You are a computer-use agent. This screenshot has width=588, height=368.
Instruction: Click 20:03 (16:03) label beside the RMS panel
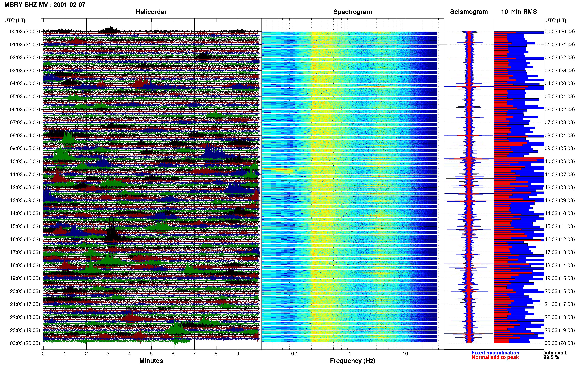pyautogui.click(x=560, y=291)
